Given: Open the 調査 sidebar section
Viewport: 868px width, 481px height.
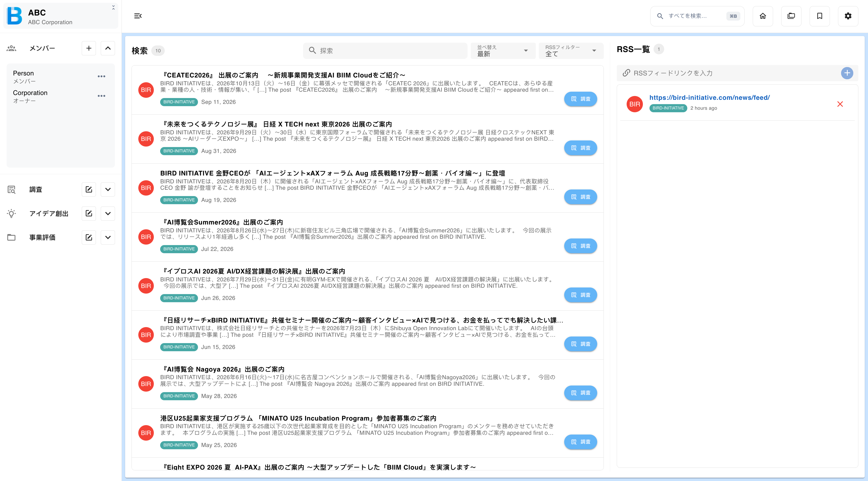Looking at the screenshot, I should (36, 189).
